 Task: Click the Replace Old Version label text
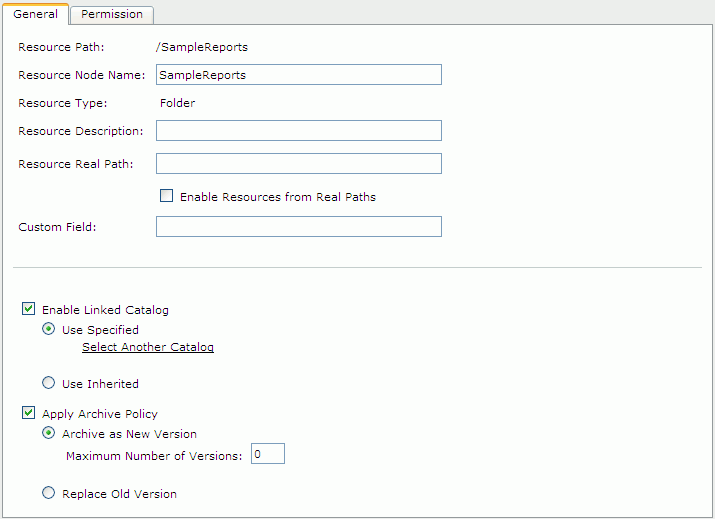[x=119, y=494]
